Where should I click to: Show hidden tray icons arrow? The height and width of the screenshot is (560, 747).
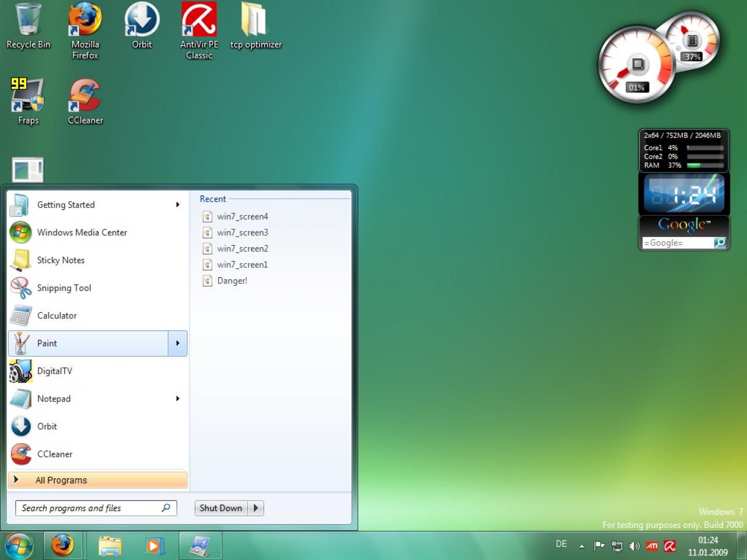click(581, 546)
